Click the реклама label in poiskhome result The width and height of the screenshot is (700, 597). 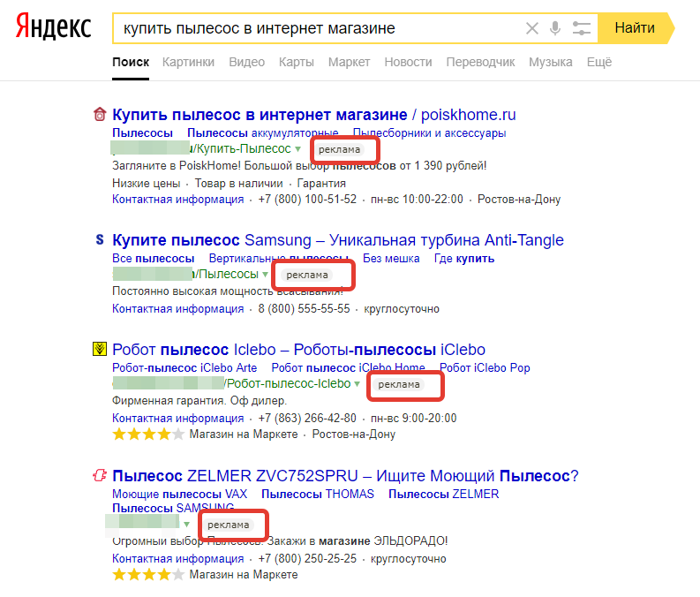click(339, 149)
